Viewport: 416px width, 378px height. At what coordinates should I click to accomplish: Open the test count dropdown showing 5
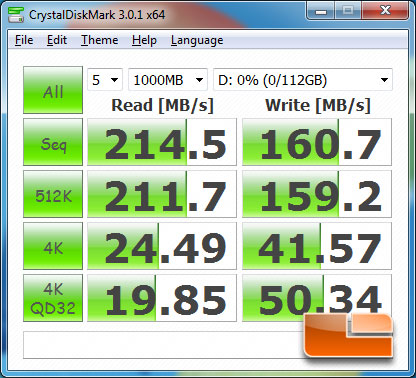[x=105, y=80]
